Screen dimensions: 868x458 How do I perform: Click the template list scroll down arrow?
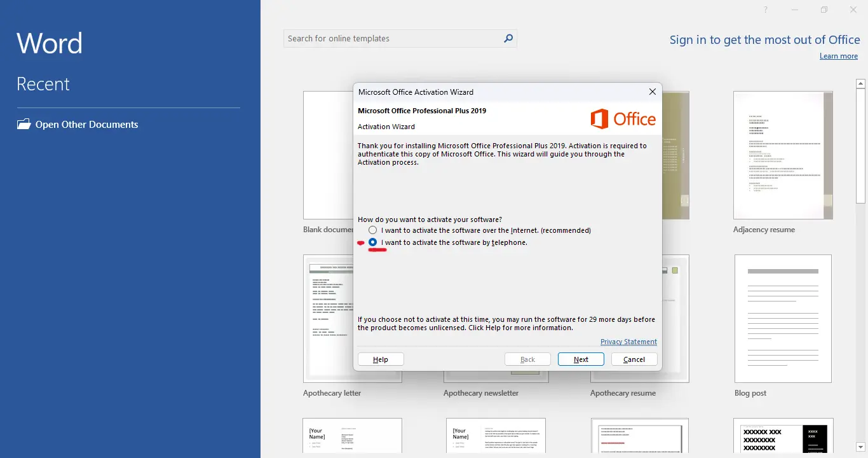[x=860, y=447]
